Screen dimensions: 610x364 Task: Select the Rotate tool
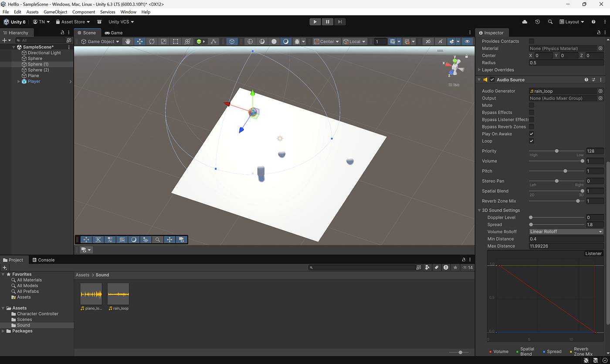[152, 41]
